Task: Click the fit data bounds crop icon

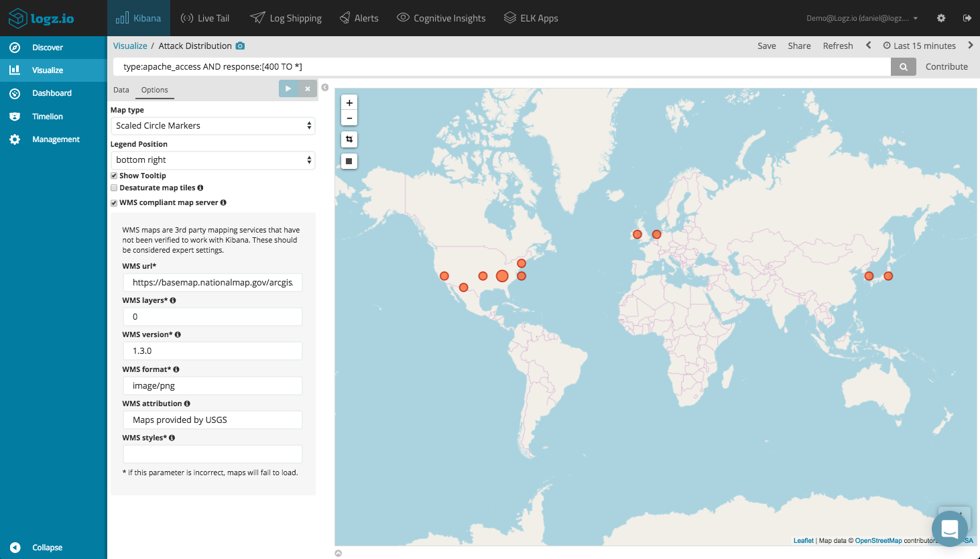Action: coord(349,139)
